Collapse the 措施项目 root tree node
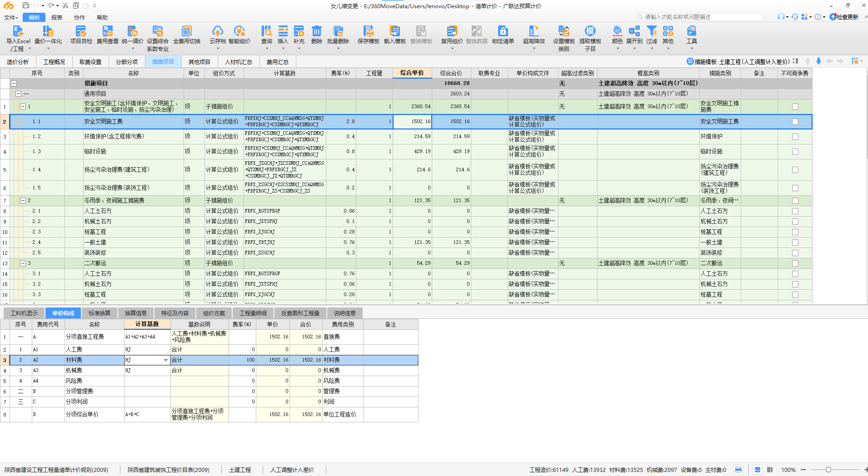Image resolution: width=868 pixels, height=476 pixels. [x=14, y=84]
